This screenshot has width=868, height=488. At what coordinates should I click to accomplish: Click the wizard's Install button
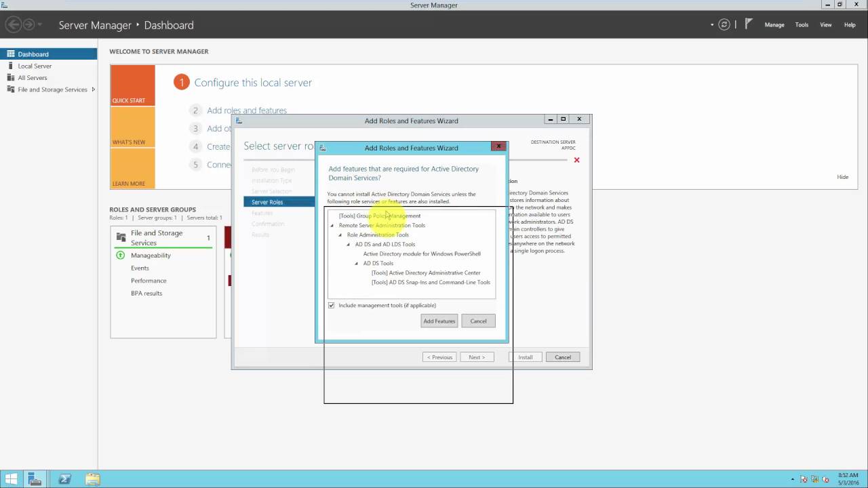pos(526,357)
